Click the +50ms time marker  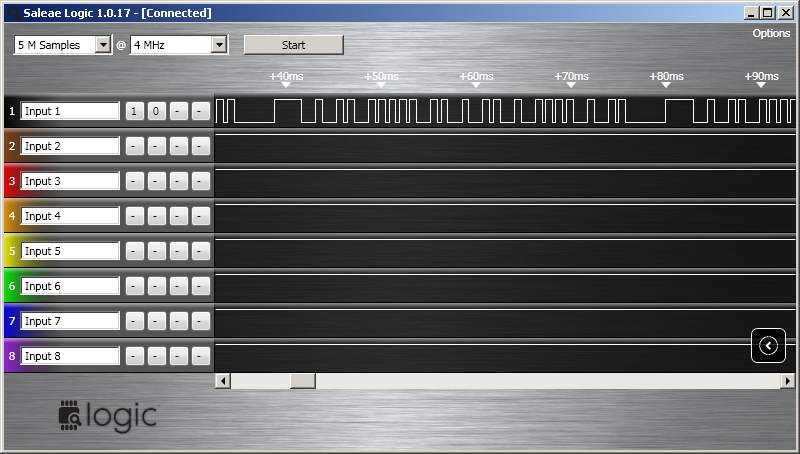pyautogui.click(x=381, y=77)
